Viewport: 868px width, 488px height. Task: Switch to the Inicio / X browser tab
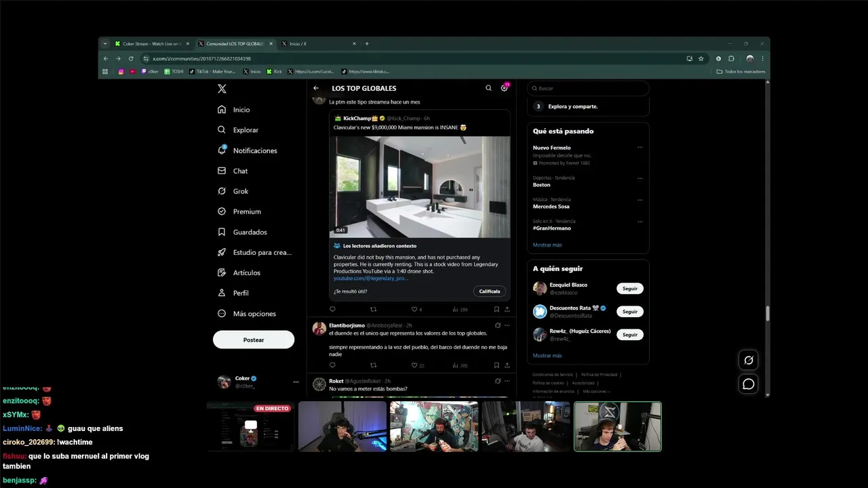pyautogui.click(x=319, y=43)
